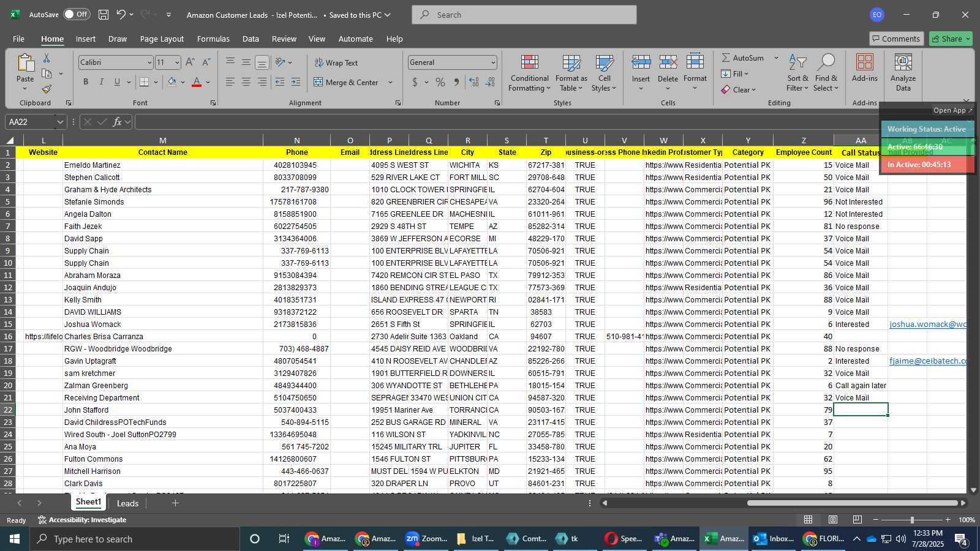Toggle Align Right

click(x=262, y=82)
